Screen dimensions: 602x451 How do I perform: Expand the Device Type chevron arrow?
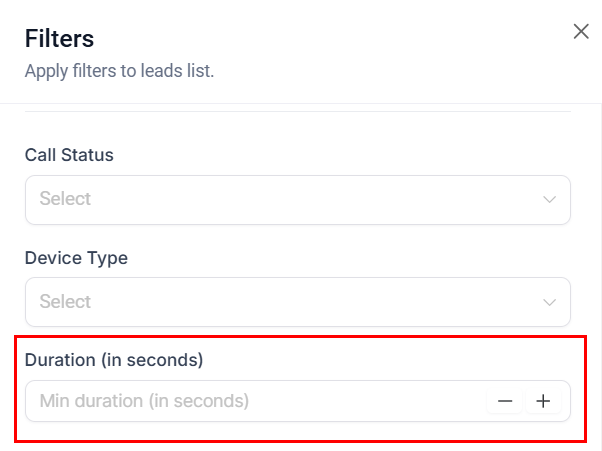click(549, 302)
